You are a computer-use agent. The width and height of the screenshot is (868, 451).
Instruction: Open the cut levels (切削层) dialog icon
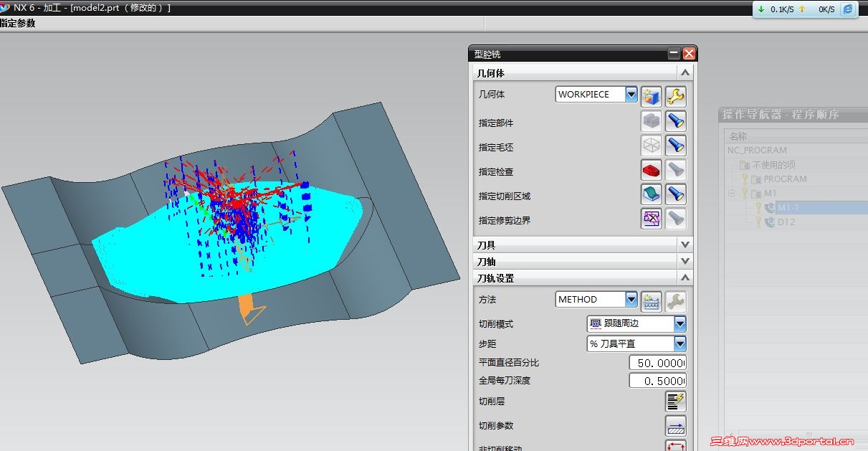tap(675, 402)
